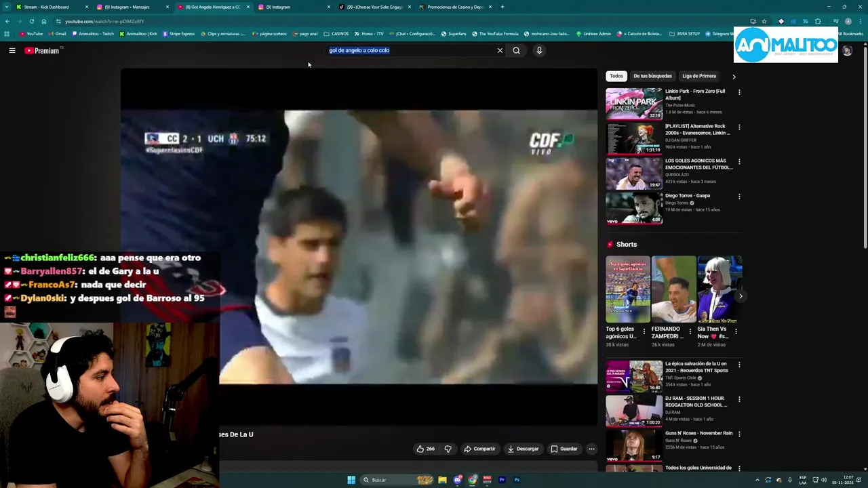The width and height of the screenshot is (868, 488).
Task: Open options for DJ RAM Session video
Action: coord(739,399)
